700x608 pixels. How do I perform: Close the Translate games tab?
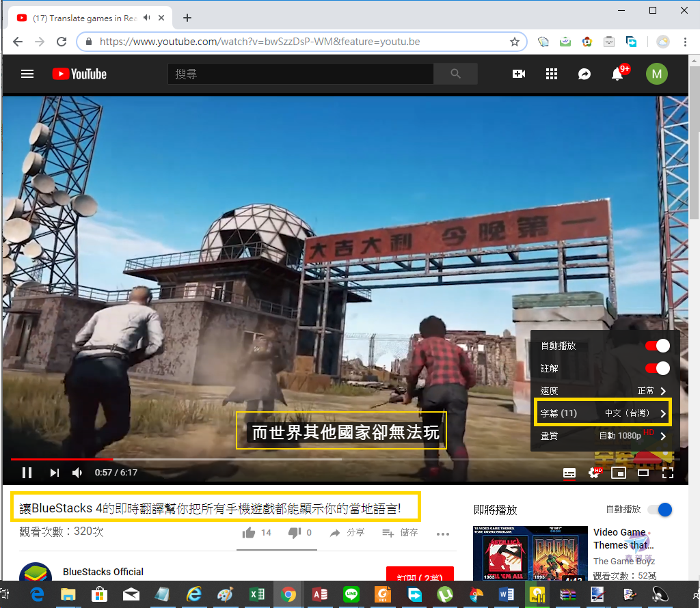161,18
